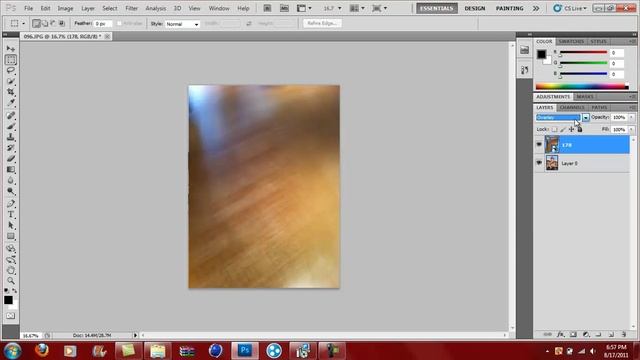Viewport: 640px width, 360px height.
Task: Select the Quick Selection tool
Action: click(x=11, y=81)
